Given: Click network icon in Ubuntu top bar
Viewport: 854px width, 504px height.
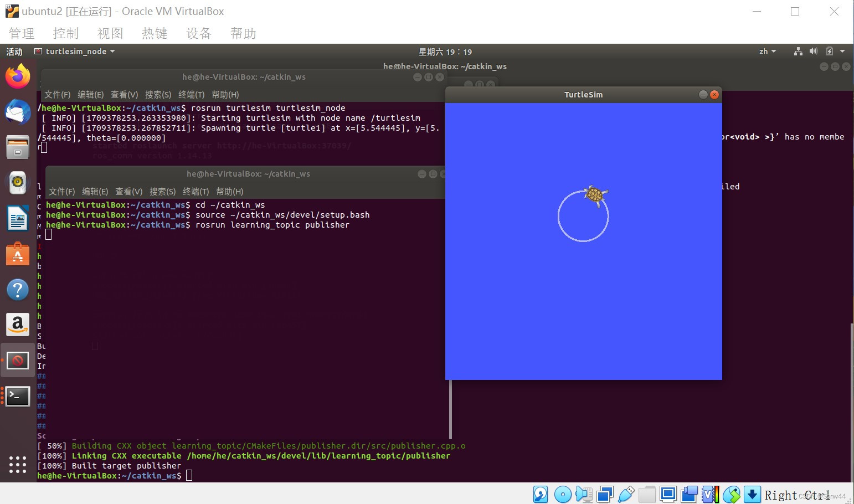Looking at the screenshot, I should pyautogui.click(x=798, y=52).
